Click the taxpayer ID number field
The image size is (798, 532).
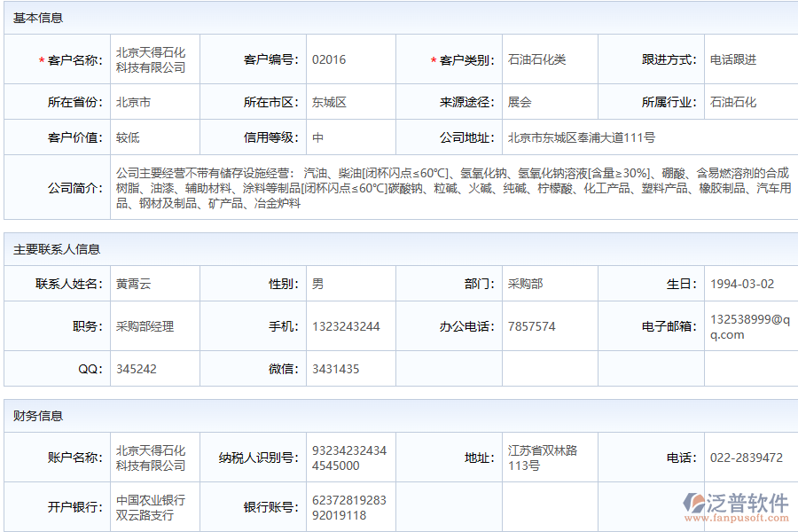346,456
